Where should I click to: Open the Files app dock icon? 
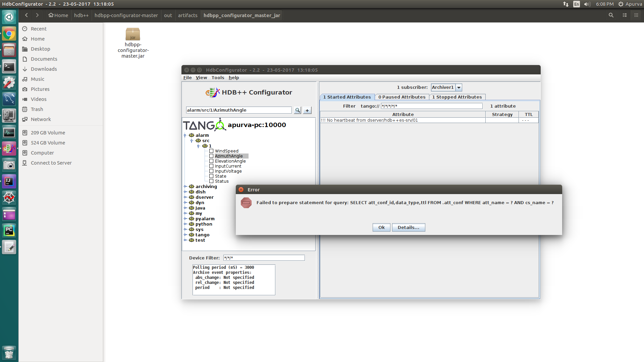click(x=9, y=50)
